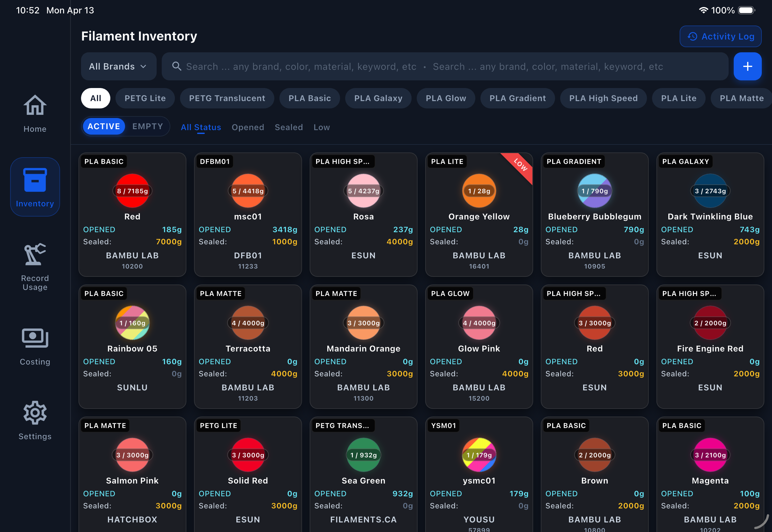Click the Blueberry Bubblegum color swatch
The image size is (772, 532).
pyautogui.click(x=594, y=191)
